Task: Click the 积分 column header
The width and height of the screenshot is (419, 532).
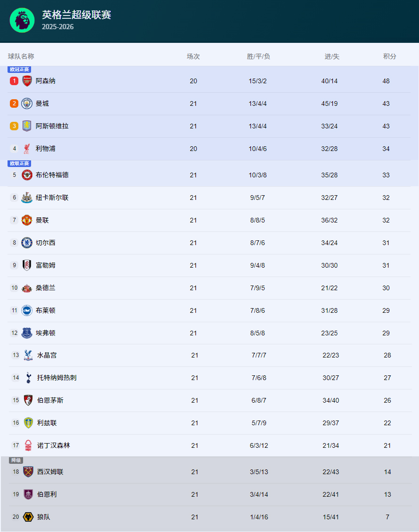Action: click(389, 56)
